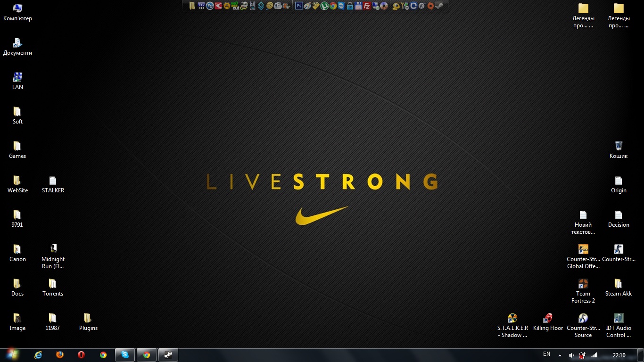
Task: Click the folder icon in the top dock
Action: (x=192, y=6)
